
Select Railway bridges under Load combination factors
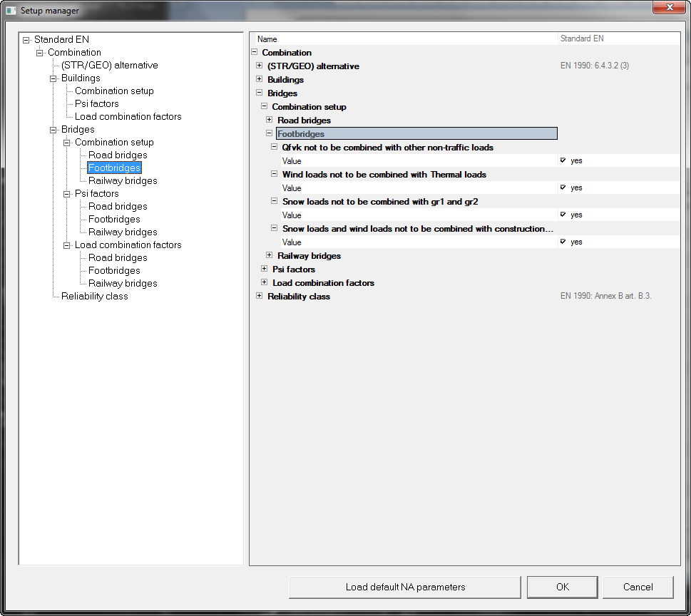tap(123, 283)
